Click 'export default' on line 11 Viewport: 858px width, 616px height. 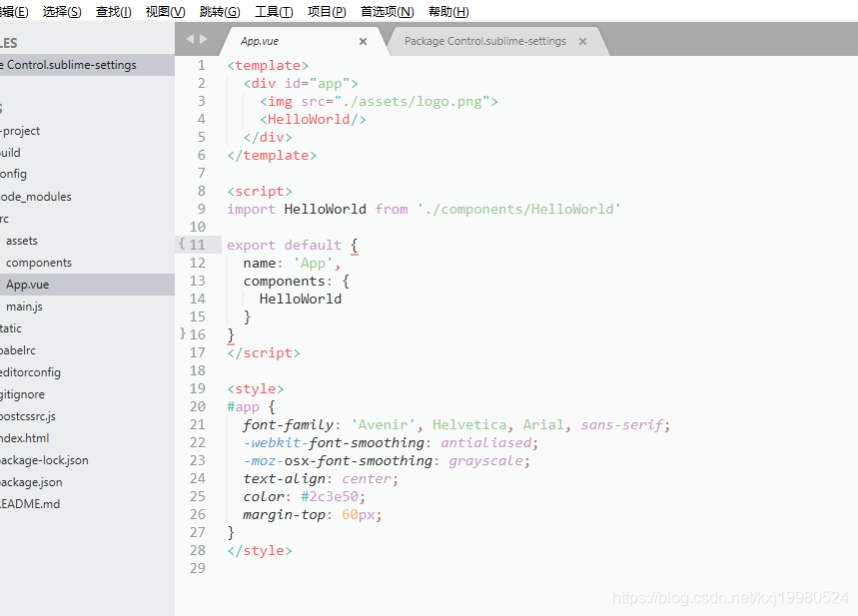click(284, 245)
